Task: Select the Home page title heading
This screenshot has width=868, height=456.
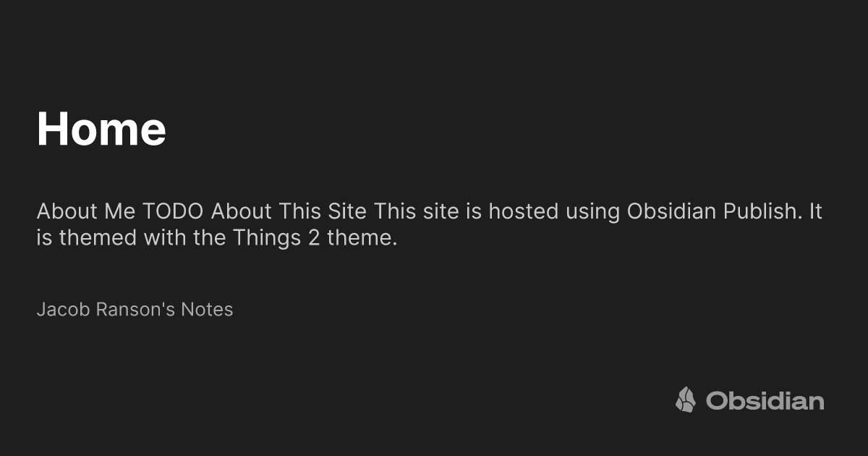Action: (x=101, y=129)
